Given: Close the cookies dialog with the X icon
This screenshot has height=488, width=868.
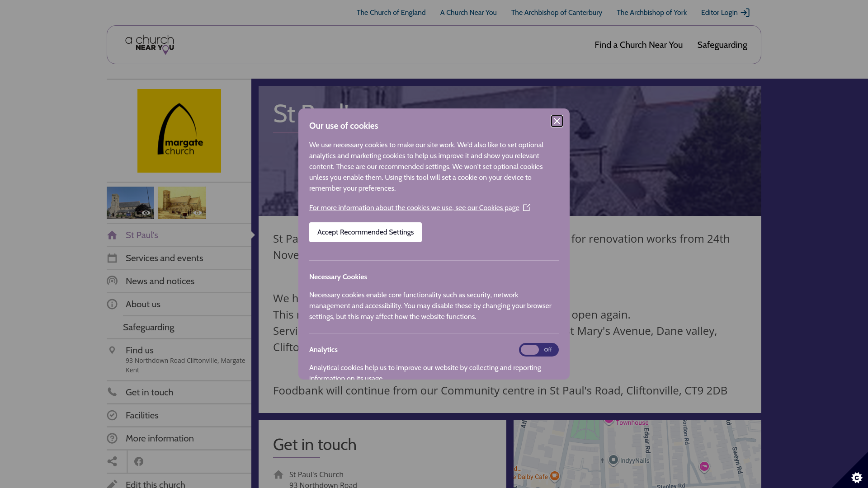Looking at the screenshot, I should click(x=557, y=121).
